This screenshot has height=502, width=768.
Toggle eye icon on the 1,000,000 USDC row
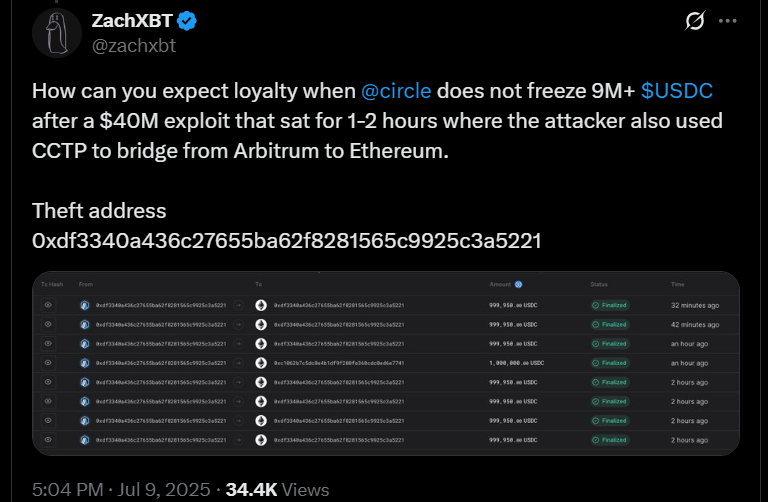pos(48,363)
